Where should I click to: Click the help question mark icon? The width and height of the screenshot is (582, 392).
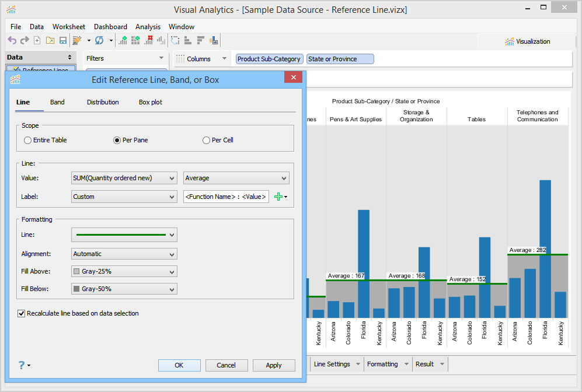tap(22, 365)
